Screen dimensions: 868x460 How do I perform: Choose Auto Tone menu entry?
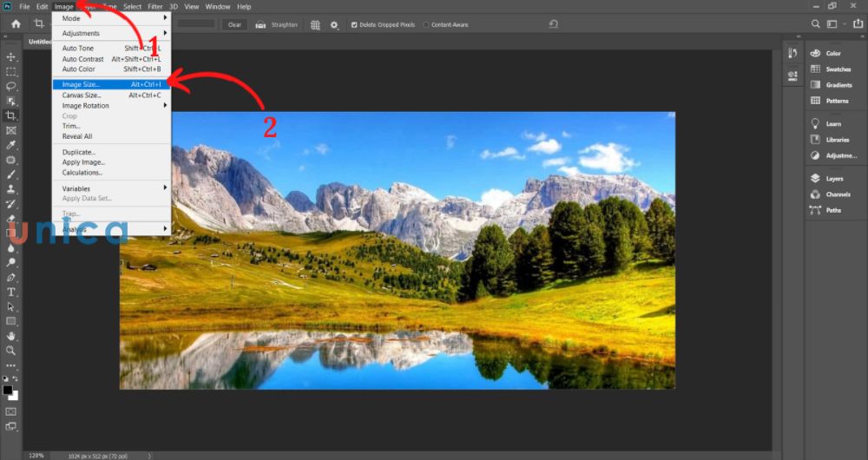click(x=111, y=48)
